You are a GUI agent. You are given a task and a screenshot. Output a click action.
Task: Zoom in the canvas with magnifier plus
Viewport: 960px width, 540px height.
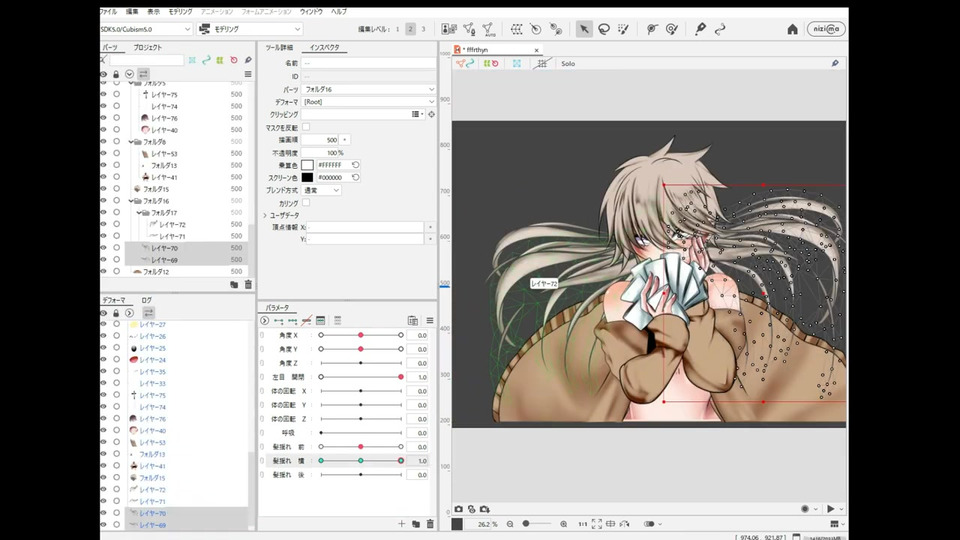click(x=563, y=524)
